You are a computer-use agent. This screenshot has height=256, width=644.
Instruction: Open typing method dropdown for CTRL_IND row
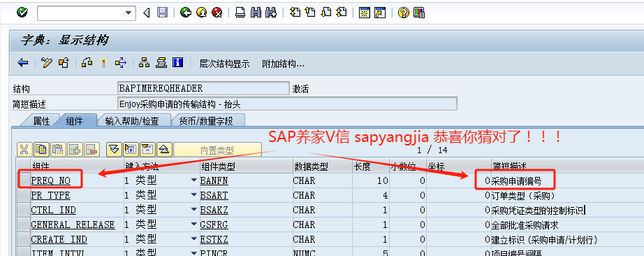click(x=194, y=210)
